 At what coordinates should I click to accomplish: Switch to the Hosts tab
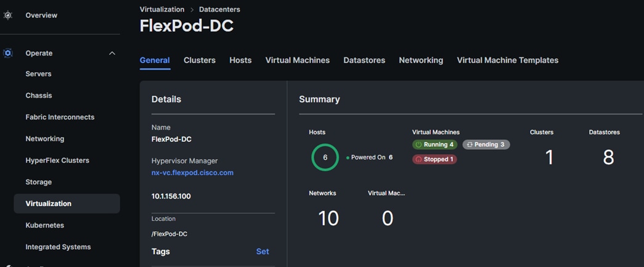(241, 60)
